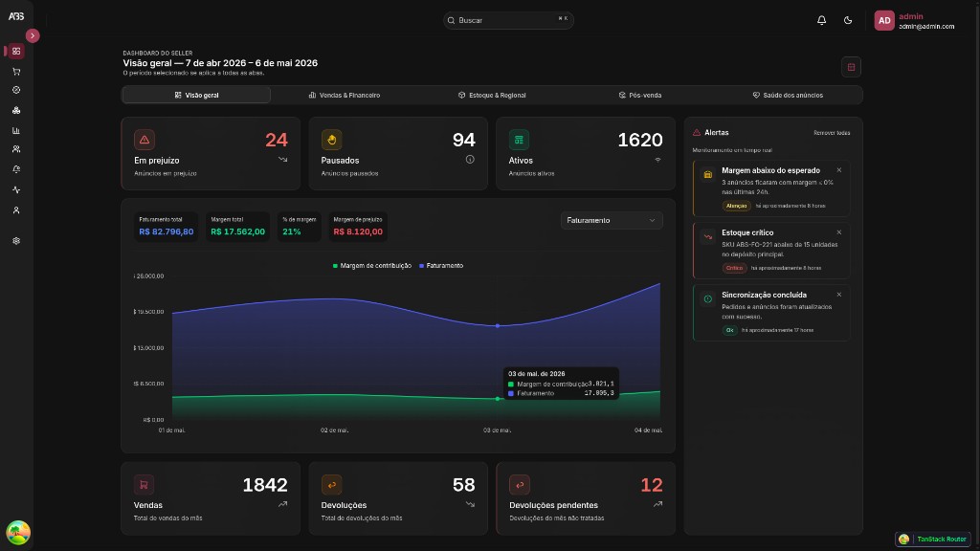Screen dimensions: 980x551
Task: Open the Faturamento chart dropdown
Action: [612, 221]
